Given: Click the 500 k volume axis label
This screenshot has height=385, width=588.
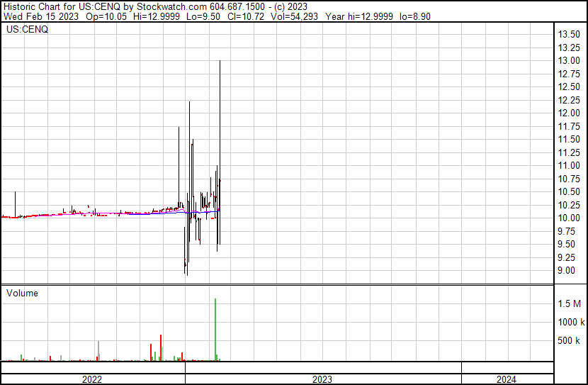Looking at the screenshot, I should tap(570, 341).
